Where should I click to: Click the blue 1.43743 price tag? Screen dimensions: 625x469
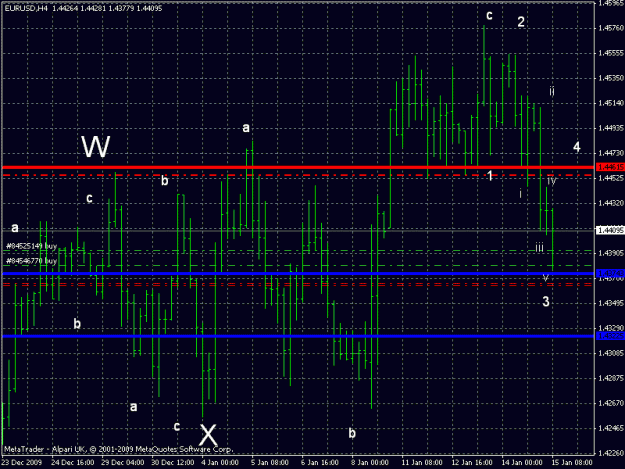610,274
